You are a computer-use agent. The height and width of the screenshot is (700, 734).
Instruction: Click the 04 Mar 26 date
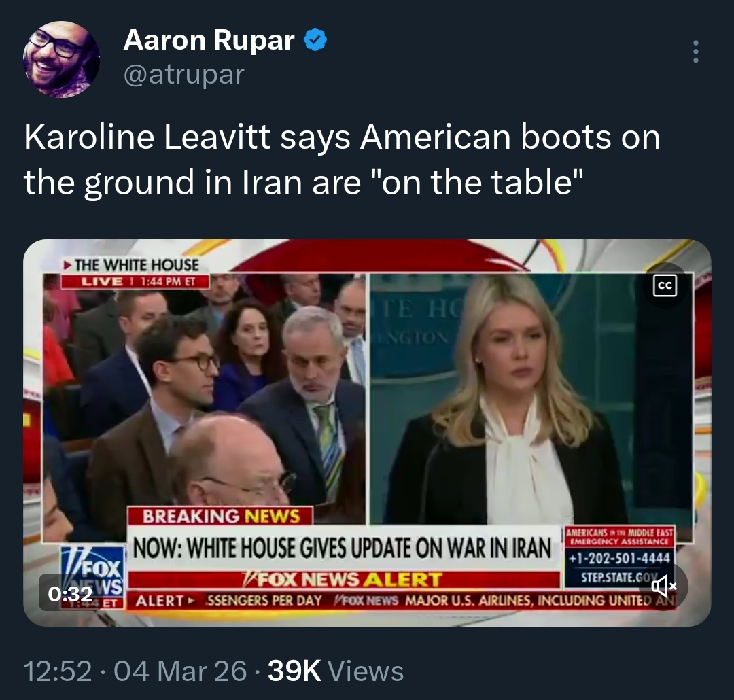179,671
